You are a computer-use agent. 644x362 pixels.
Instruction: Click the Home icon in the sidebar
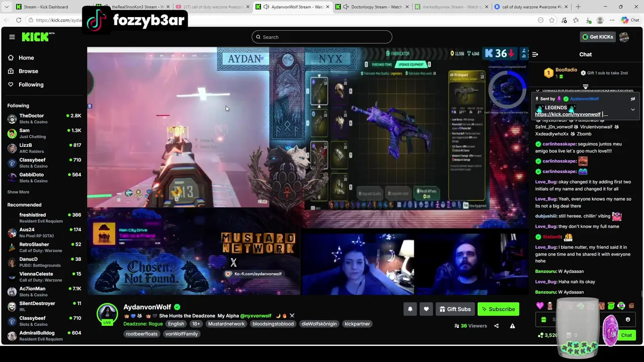[x=11, y=58]
